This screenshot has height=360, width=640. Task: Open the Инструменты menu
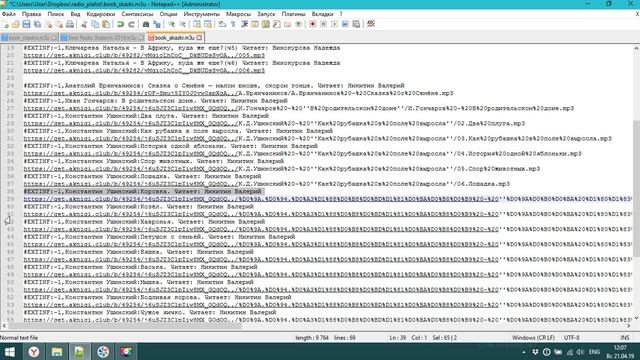point(201,14)
